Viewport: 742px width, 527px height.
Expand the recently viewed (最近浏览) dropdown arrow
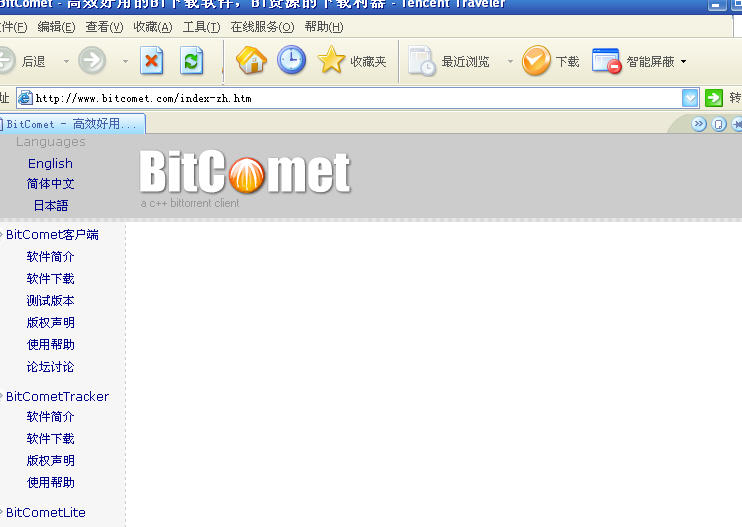[510, 61]
